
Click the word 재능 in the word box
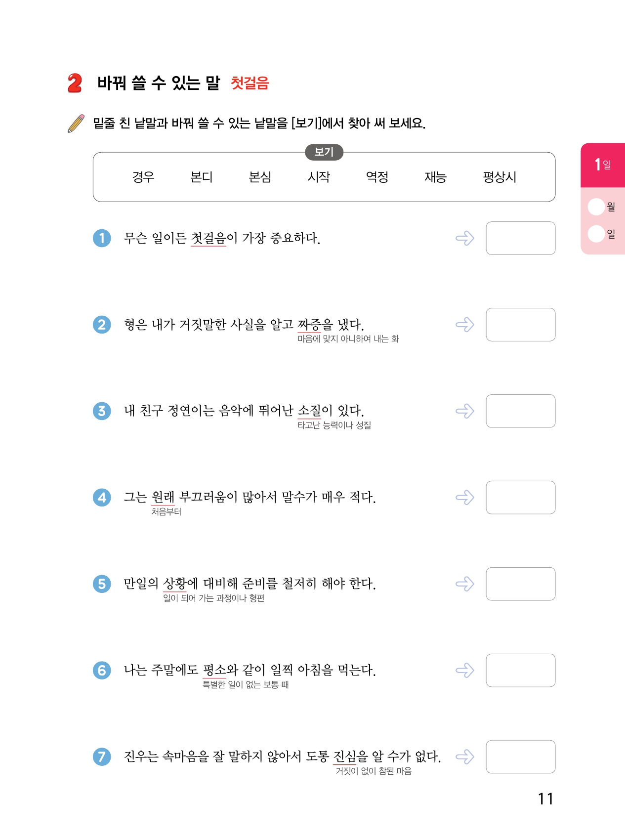(x=435, y=177)
